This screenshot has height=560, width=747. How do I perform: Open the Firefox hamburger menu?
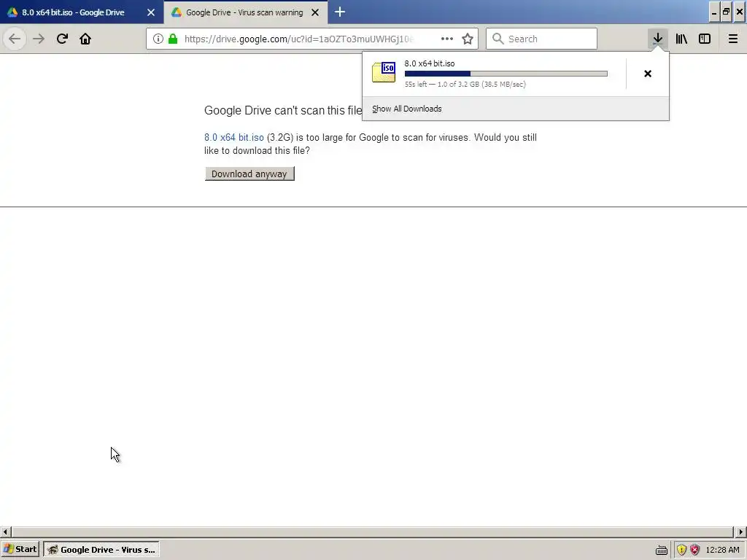[732, 39]
